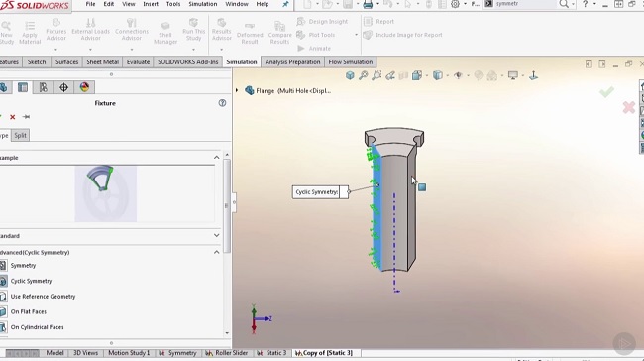This screenshot has width=644, height=361.
Task: Open the Options gear icon
Action: [x=455, y=4]
